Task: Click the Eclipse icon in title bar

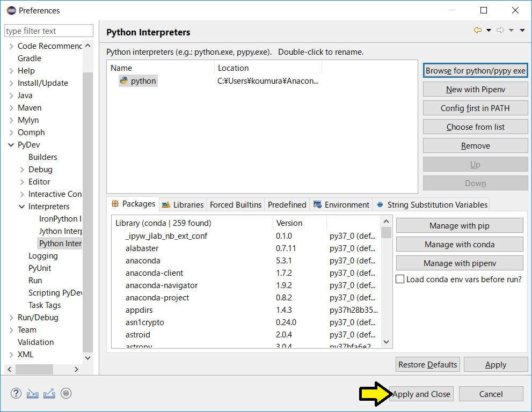Action: (x=11, y=11)
